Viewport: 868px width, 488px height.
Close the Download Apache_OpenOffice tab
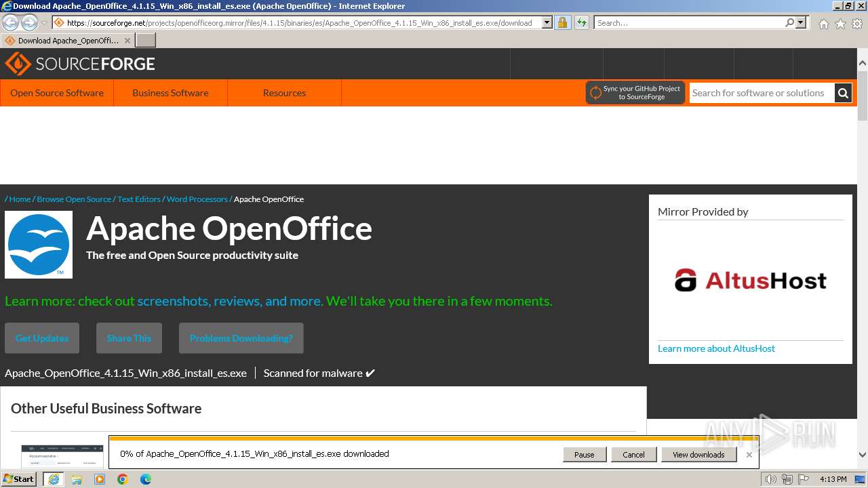(x=127, y=41)
